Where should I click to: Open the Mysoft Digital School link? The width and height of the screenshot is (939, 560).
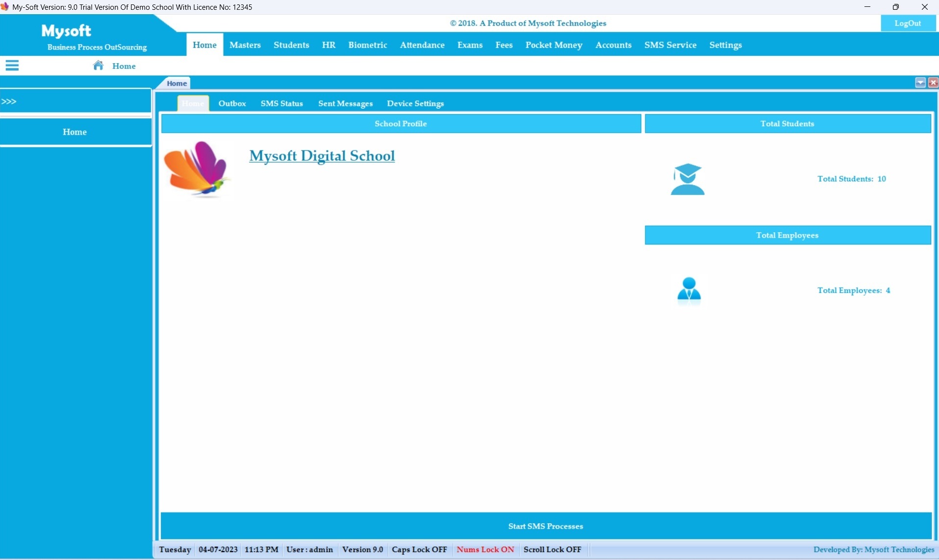click(322, 156)
